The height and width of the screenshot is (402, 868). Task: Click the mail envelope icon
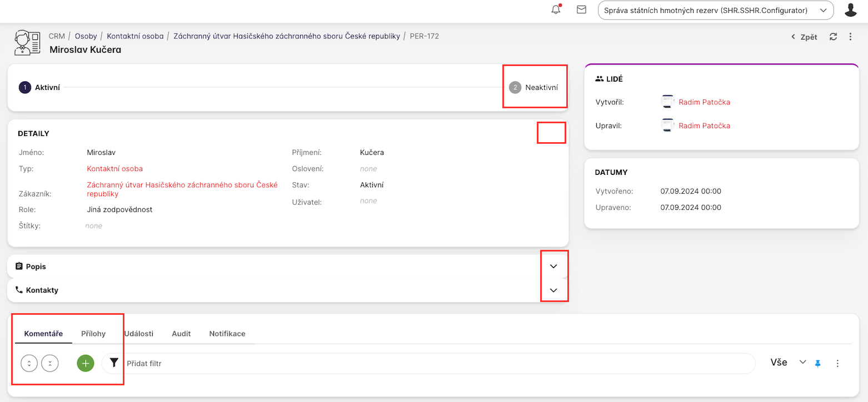pos(581,9)
